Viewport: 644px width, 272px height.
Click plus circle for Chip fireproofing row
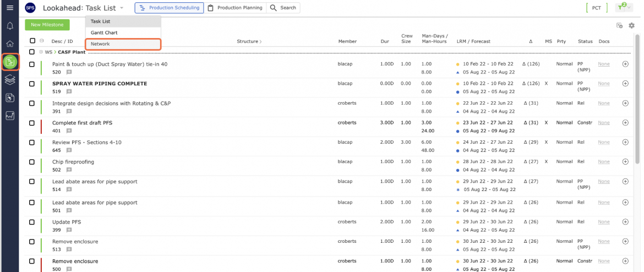point(625,161)
